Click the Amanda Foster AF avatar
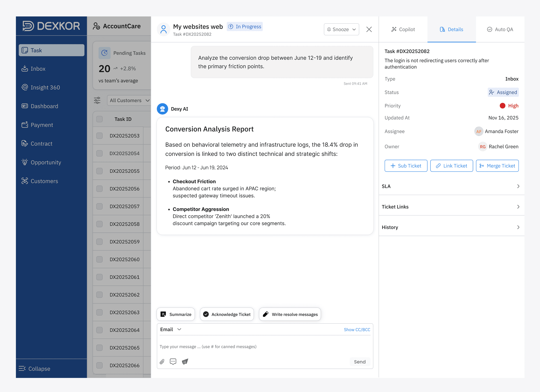The image size is (540, 392). pos(479,131)
